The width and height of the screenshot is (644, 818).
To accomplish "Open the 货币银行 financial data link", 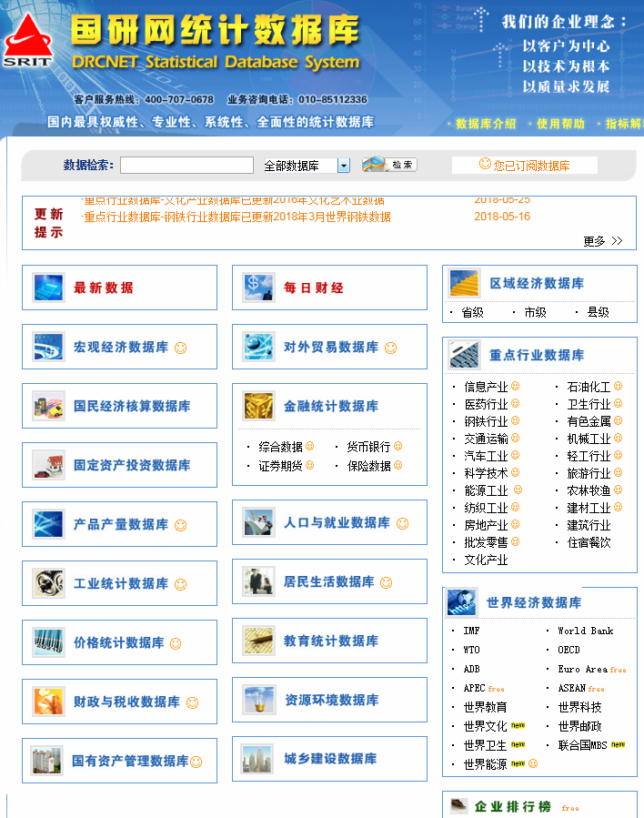I will tap(367, 447).
